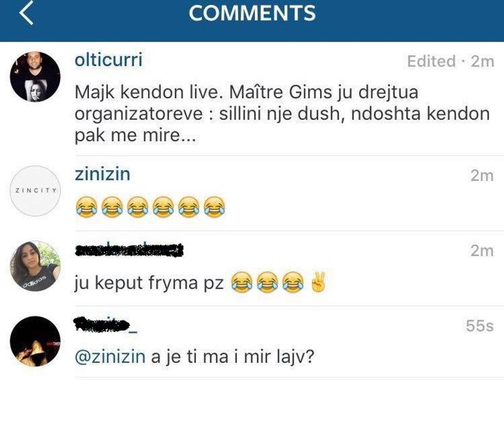Tap the blacked-out username above 'ju keput'
This screenshot has height=445, width=504.
click(x=129, y=250)
